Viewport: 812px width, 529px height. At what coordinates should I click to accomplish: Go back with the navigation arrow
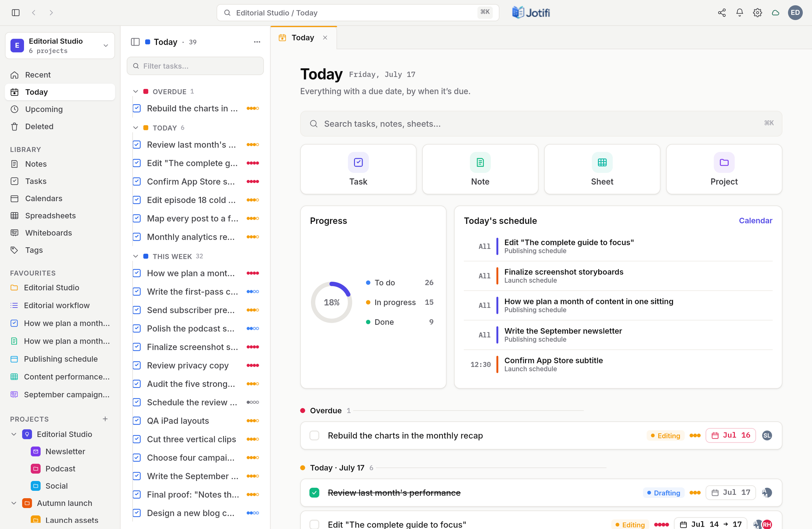[34, 13]
